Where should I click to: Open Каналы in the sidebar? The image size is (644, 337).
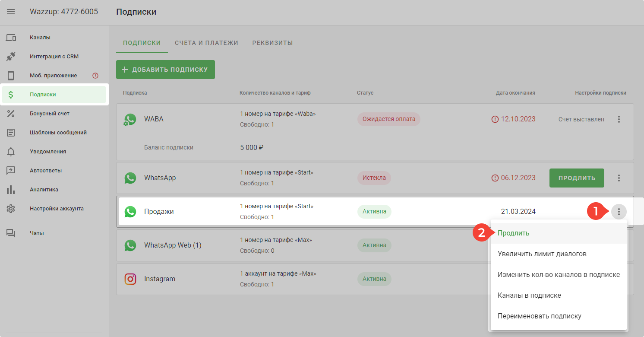(x=40, y=38)
